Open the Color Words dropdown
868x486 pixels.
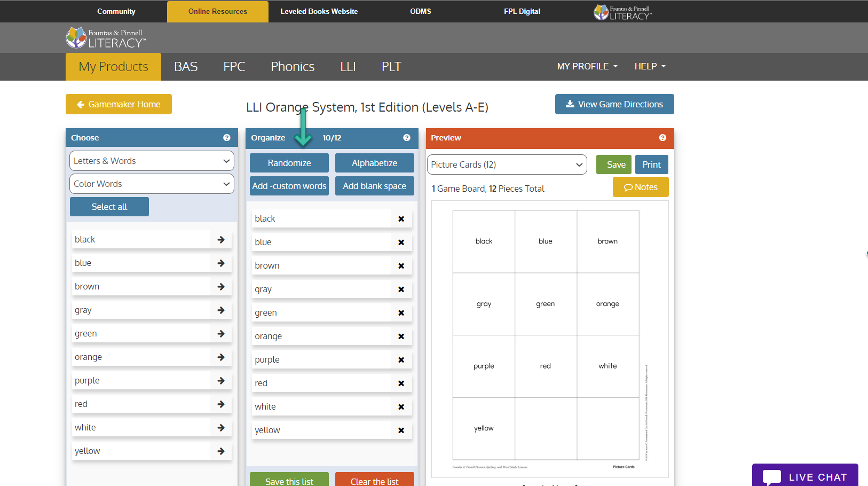(x=151, y=184)
